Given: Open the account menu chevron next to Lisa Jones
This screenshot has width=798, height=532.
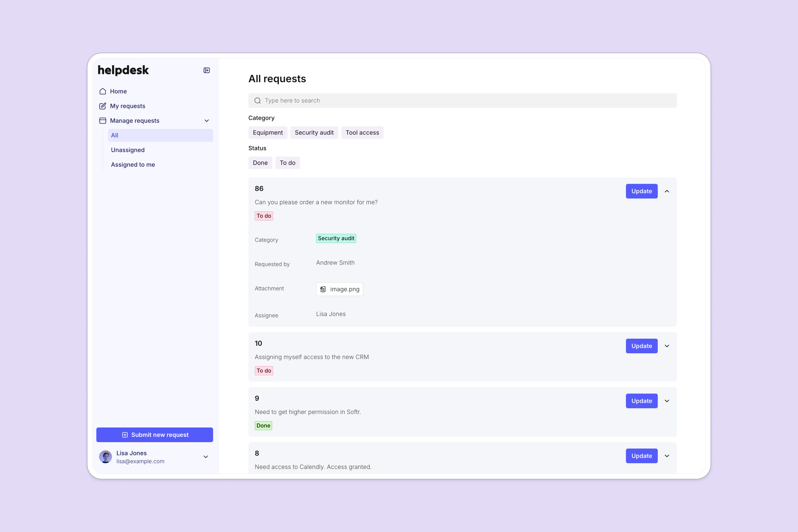Looking at the screenshot, I should point(206,457).
